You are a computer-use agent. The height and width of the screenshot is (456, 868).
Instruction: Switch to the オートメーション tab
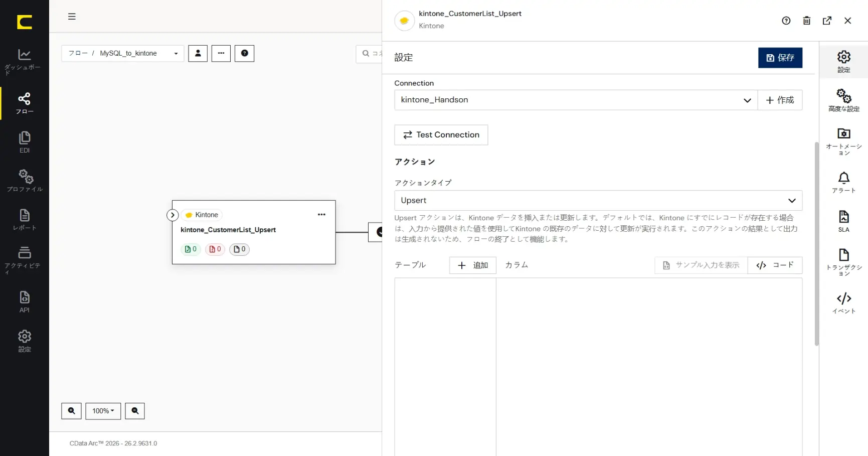844,142
